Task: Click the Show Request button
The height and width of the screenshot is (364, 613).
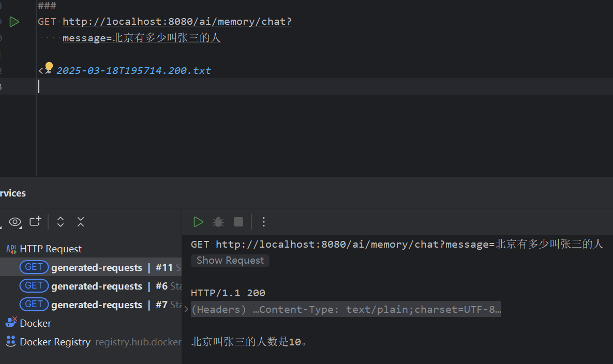Action: point(230,261)
